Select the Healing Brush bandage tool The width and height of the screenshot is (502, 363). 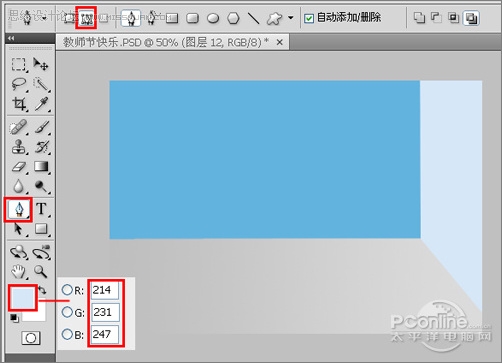pyautogui.click(x=19, y=127)
